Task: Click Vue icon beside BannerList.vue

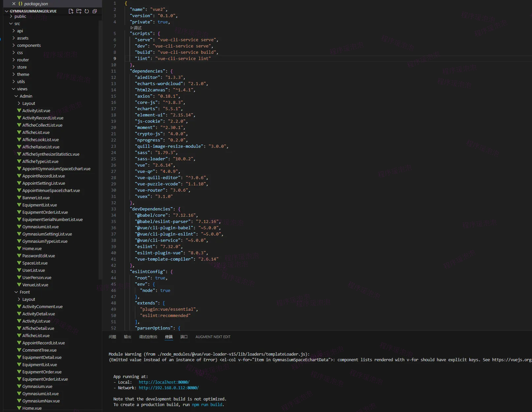Action: point(19,198)
